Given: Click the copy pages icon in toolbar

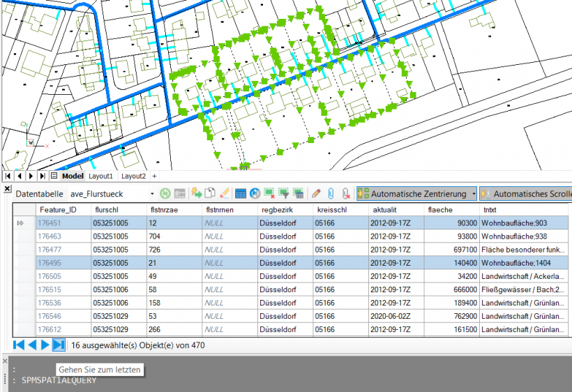Looking at the screenshot, I should pos(210,193).
